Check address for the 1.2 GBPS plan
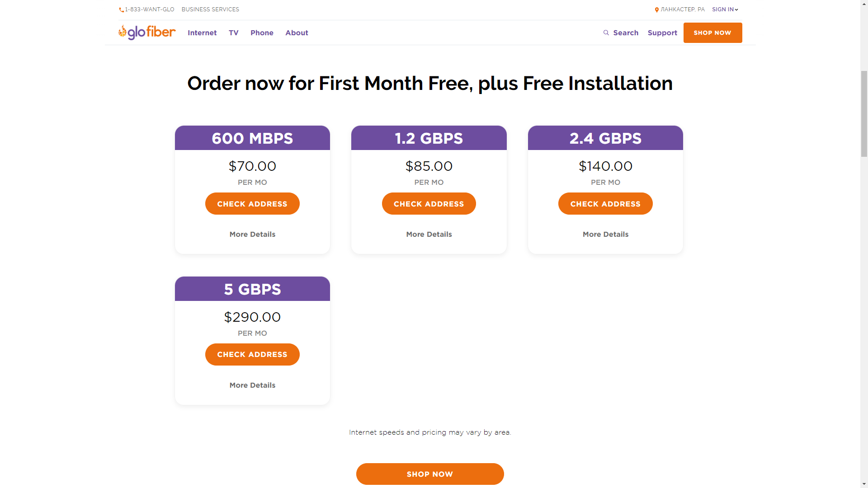 (429, 204)
